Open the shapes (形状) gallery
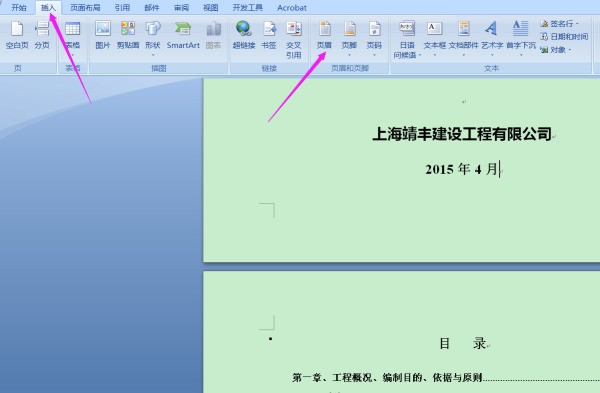Screen dimensions: 600x393 tap(153, 38)
